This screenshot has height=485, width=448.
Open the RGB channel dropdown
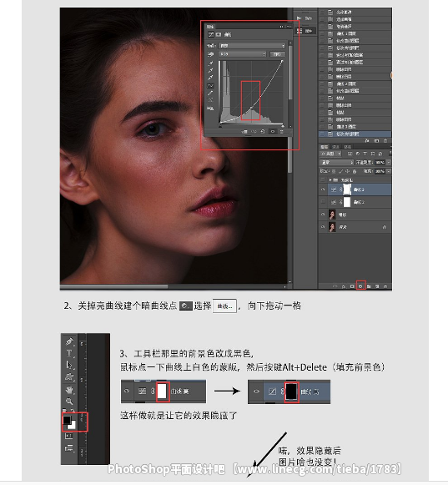(x=243, y=54)
